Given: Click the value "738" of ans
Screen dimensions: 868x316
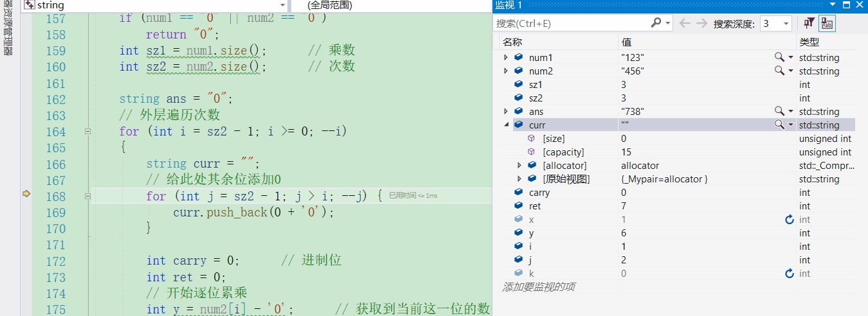Looking at the screenshot, I should click(x=633, y=112).
